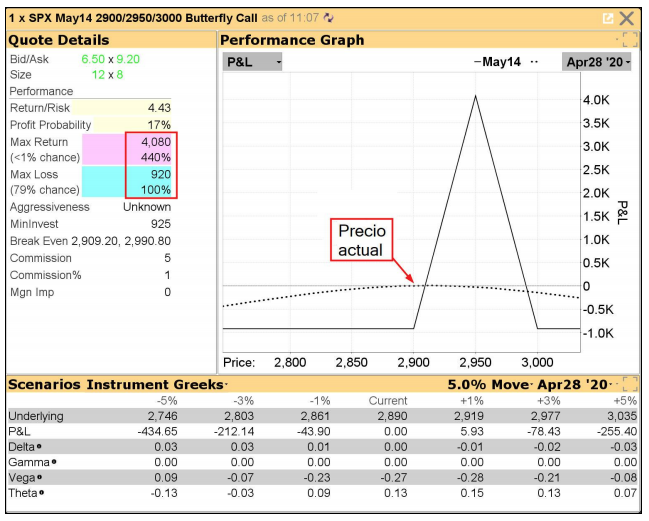Image resolution: width=649 pixels, height=521 pixels.
Task: Click the Quote Details panel header
Action: pos(59,40)
